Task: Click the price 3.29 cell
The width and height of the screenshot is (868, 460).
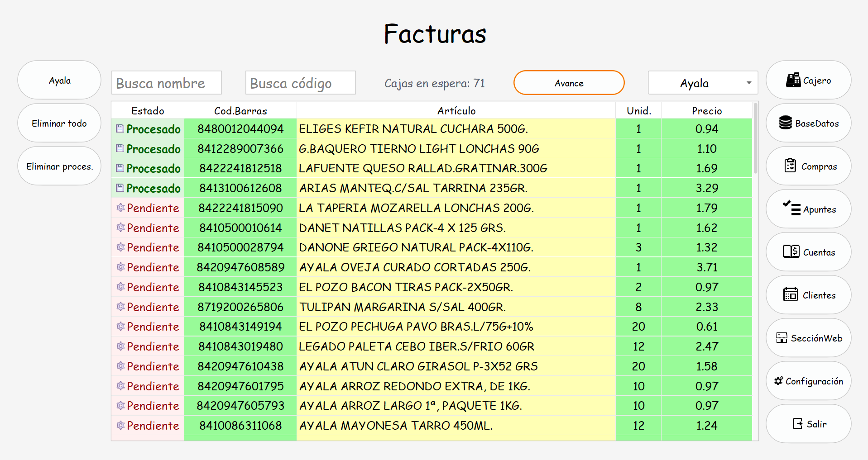Action: tap(707, 188)
